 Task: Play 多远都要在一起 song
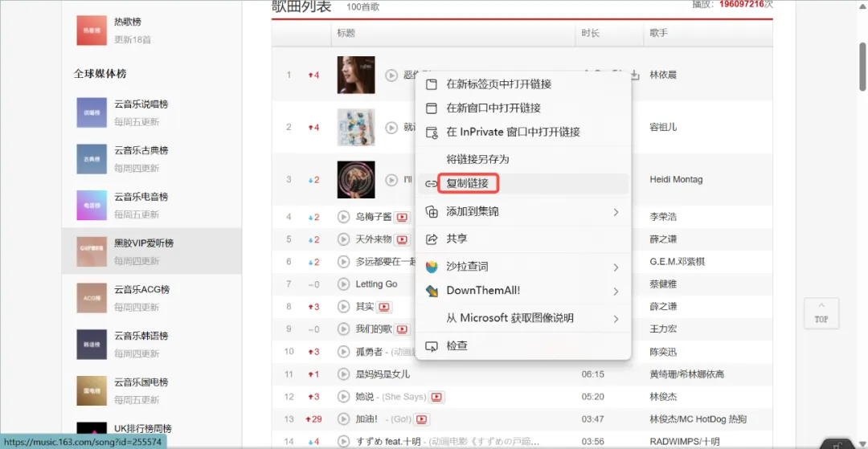[343, 262]
